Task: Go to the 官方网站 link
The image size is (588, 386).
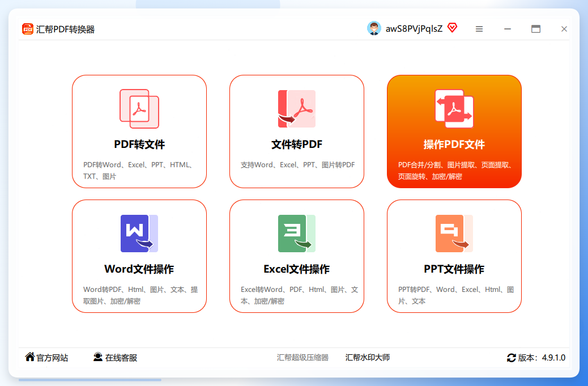Action: click(x=52, y=358)
